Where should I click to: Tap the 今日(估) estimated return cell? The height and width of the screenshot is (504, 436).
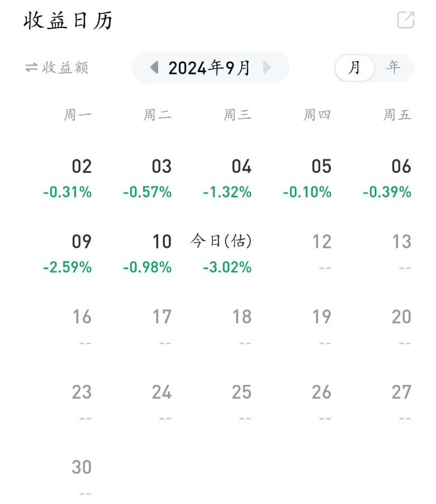pos(221,242)
